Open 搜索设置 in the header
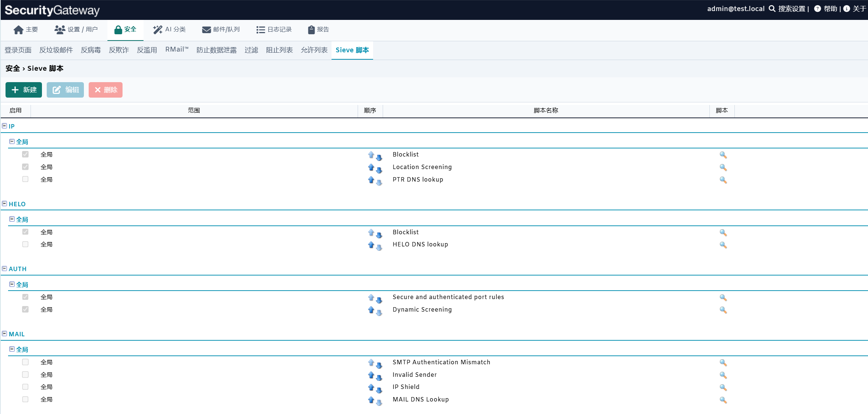Screen dimensions: 868x414 (x=788, y=9)
